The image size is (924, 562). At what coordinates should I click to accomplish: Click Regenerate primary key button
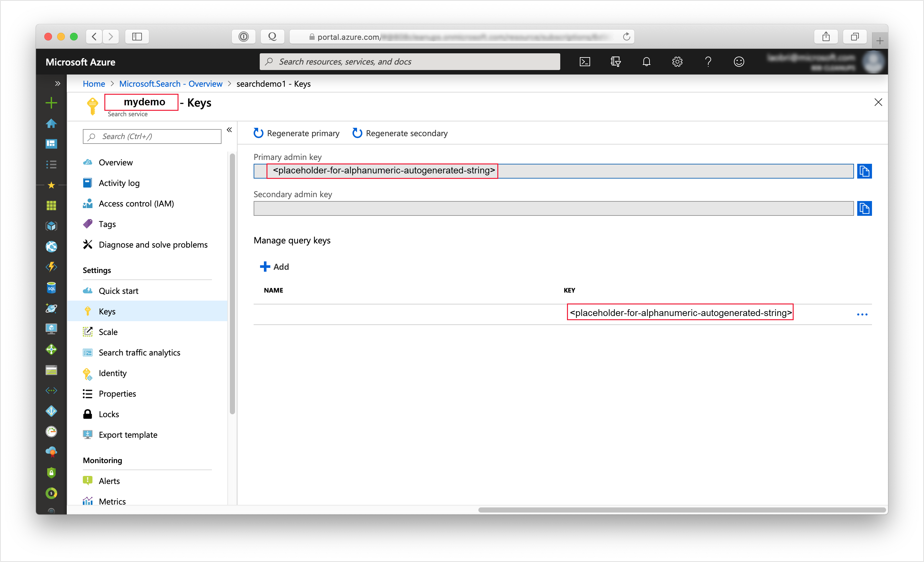297,133
